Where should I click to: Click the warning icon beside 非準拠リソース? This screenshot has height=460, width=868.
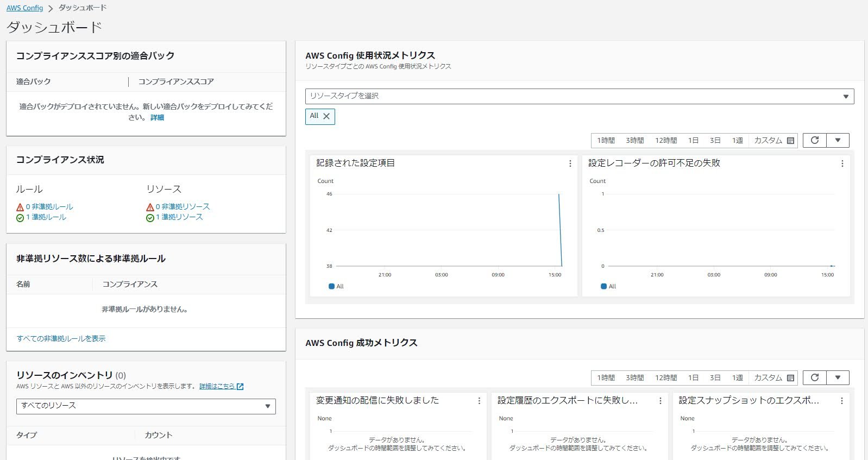pos(150,207)
